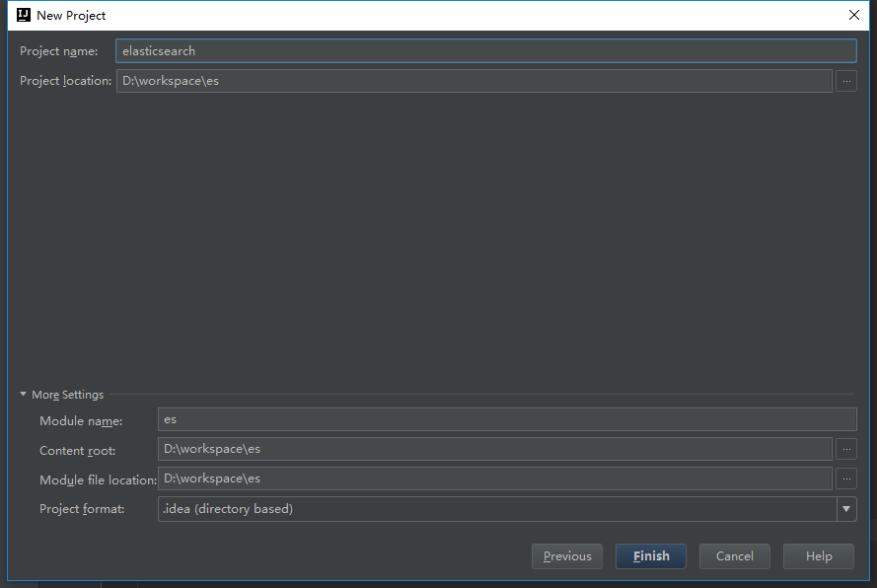Click the Project location text field
This screenshot has width=877, height=588.
coord(475,81)
